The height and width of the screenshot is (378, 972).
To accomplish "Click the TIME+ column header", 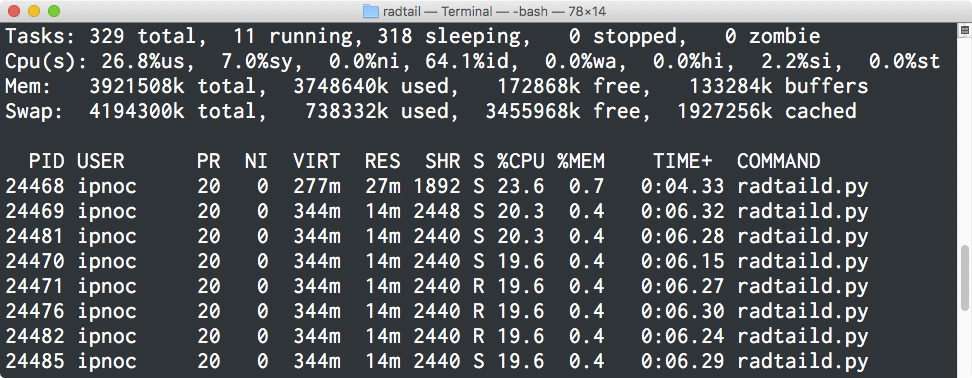I will [x=683, y=161].
